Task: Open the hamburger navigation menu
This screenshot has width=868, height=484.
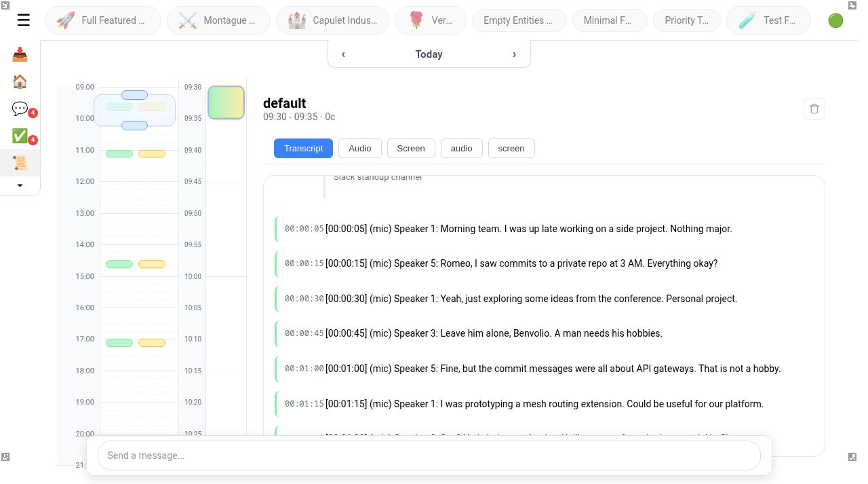Action: pos(24,20)
